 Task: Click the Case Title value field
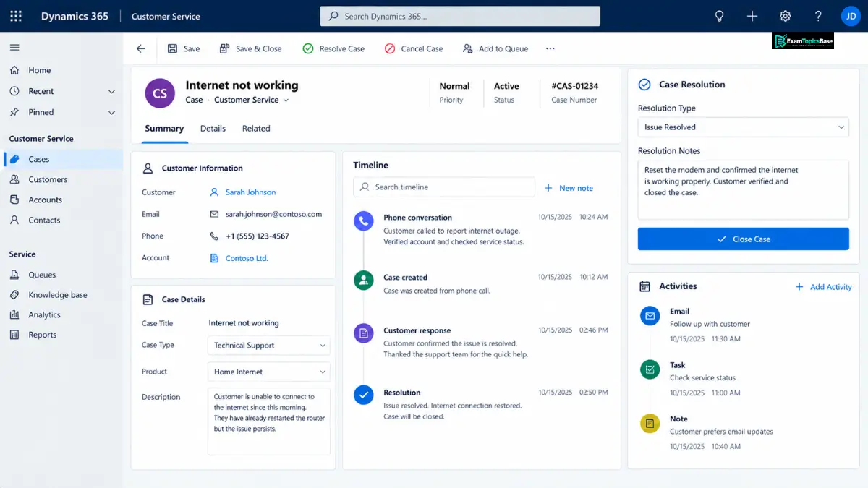(244, 323)
